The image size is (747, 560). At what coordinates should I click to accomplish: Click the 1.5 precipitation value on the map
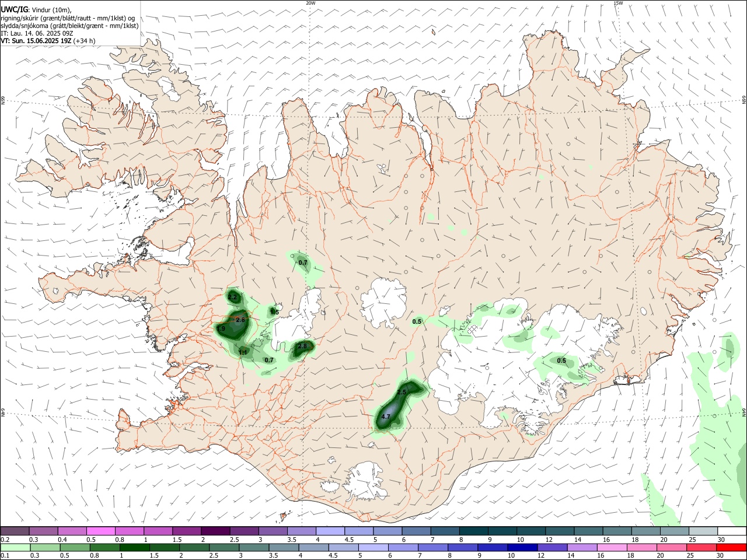[x=274, y=312]
